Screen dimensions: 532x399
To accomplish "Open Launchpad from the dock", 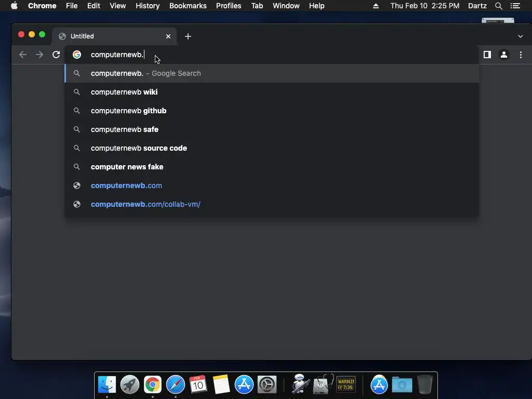I will (129, 384).
